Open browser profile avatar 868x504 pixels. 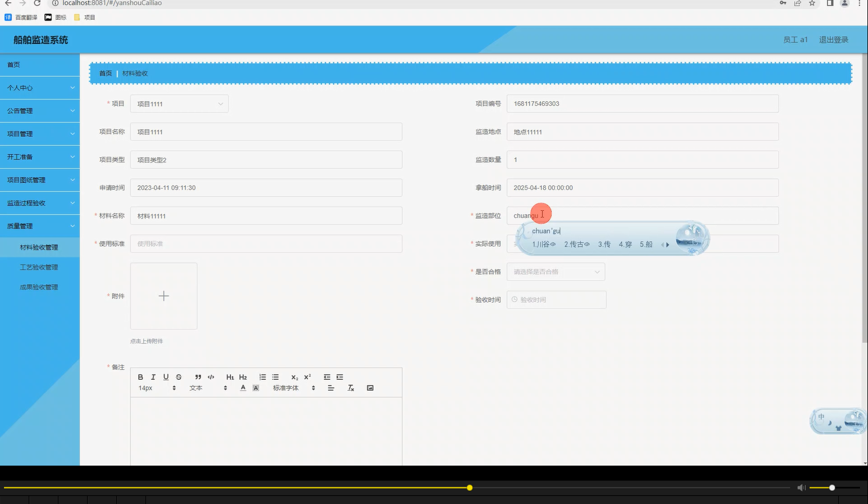[x=844, y=3]
